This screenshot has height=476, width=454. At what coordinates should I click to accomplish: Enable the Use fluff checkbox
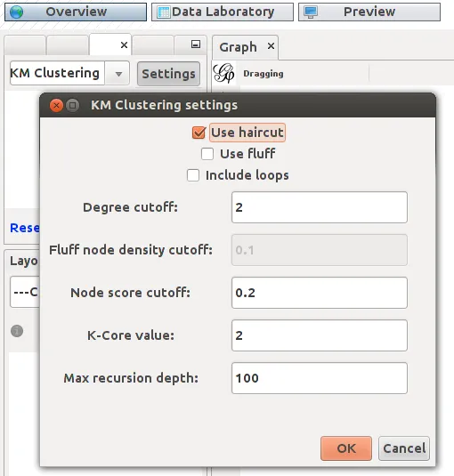(x=207, y=154)
